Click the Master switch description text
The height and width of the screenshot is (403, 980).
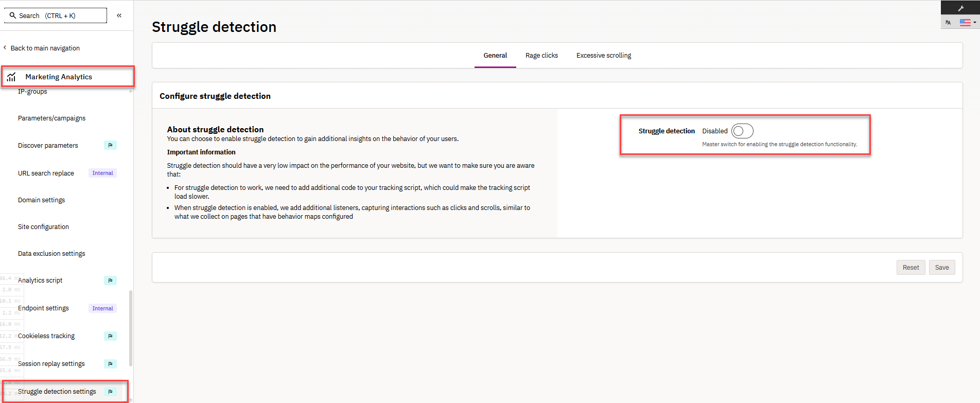tap(780, 145)
